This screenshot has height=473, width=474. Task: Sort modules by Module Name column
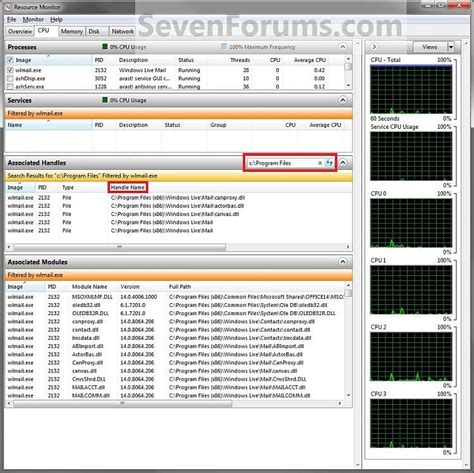pos(89,287)
